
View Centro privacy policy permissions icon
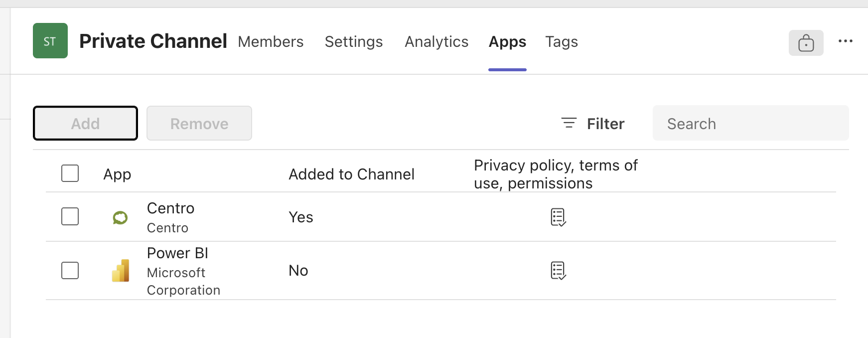[x=558, y=217]
